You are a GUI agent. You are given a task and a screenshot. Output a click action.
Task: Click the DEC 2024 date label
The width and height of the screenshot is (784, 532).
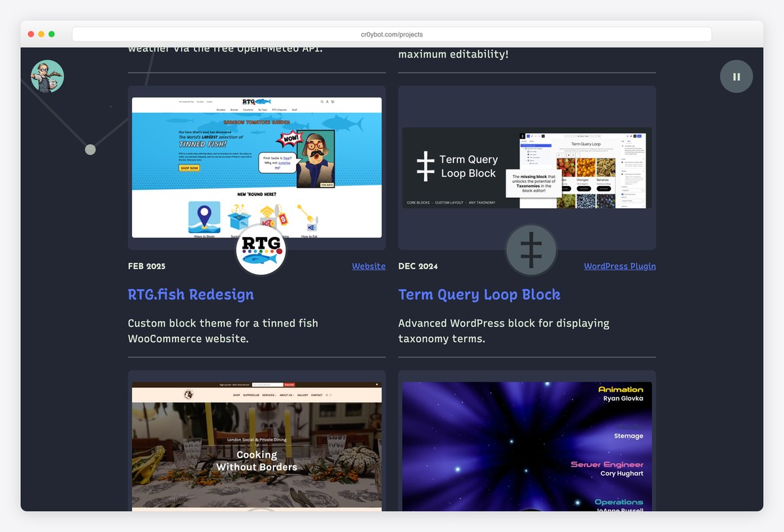pos(418,266)
